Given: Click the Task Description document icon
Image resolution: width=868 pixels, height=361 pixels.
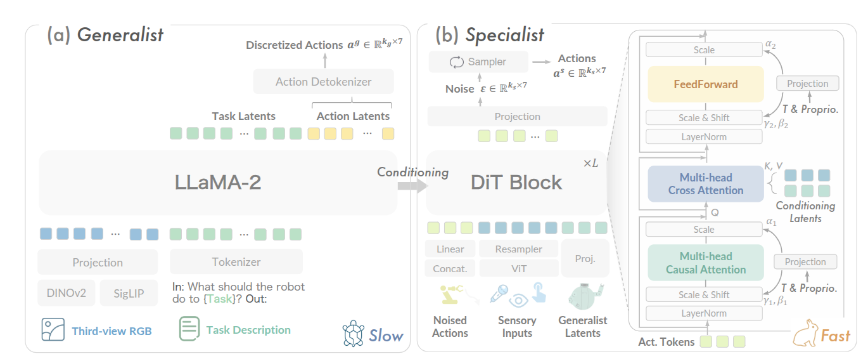Looking at the screenshot, I should pos(189,329).
